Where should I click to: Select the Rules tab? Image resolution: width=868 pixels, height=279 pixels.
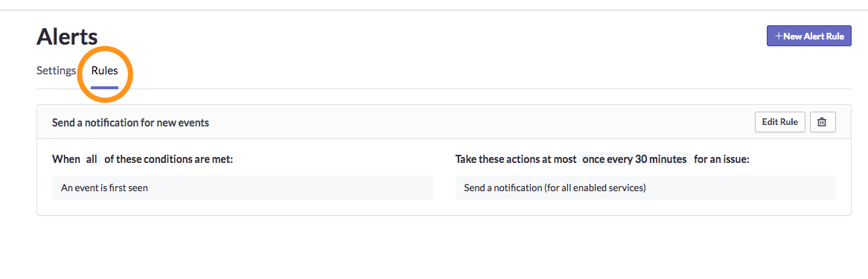click(105, 71)
